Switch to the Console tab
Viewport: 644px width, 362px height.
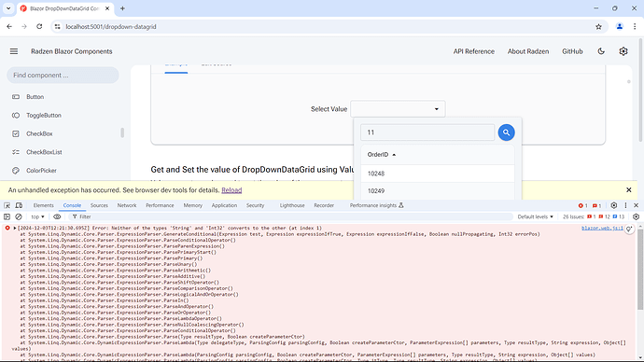coord(72,205)
